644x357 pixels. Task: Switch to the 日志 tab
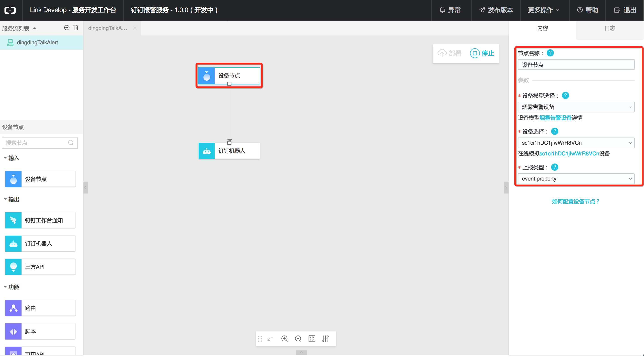coord(610,28)
